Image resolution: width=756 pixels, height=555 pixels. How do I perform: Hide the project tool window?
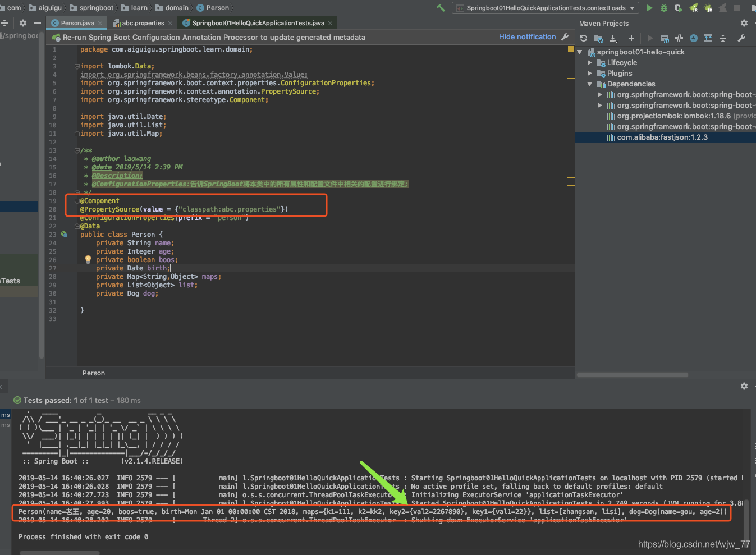pyautogui.click(x=38, y=23)
